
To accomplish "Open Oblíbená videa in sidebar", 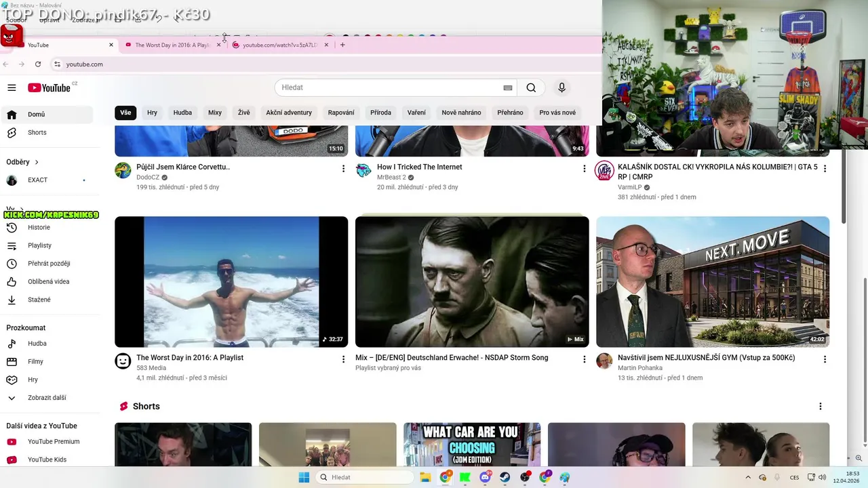I will pos(47,281).
